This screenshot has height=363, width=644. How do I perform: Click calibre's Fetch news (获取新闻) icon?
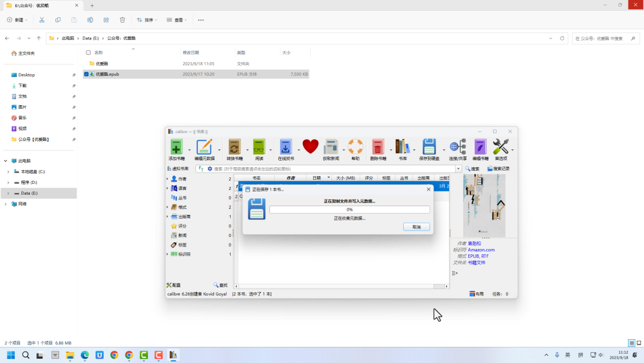330,147
